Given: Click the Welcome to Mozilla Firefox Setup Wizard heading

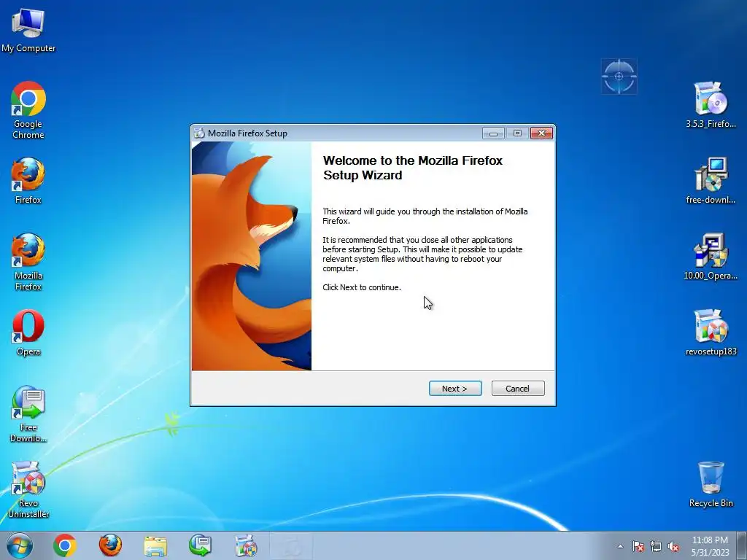Looking at the screenshot, I should (413, 168).
